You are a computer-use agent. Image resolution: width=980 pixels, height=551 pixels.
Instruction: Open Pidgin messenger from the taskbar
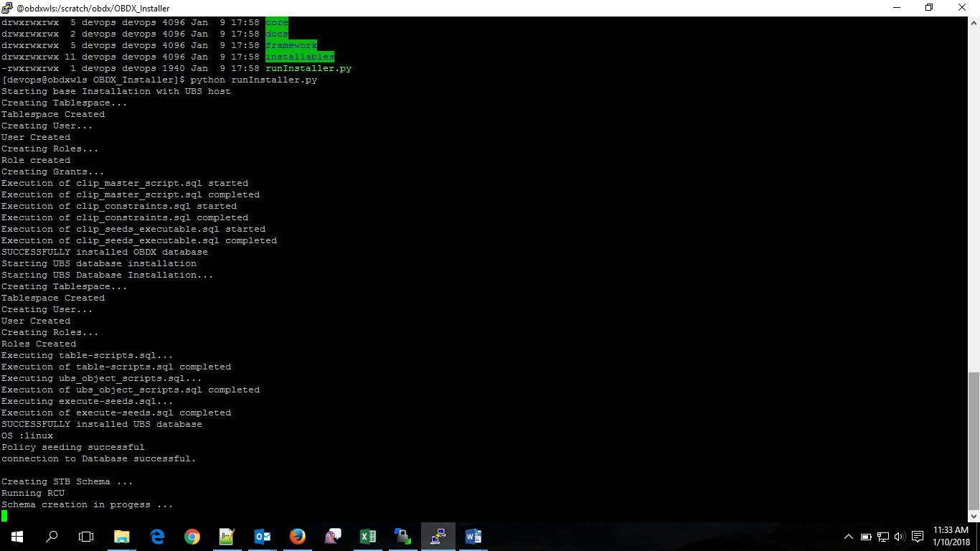tap(332, 536)
